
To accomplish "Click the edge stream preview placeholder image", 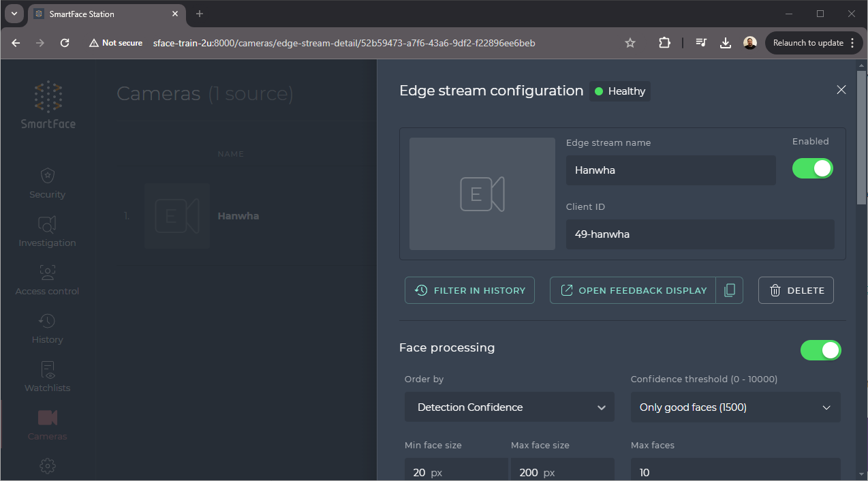I will 482,193.
